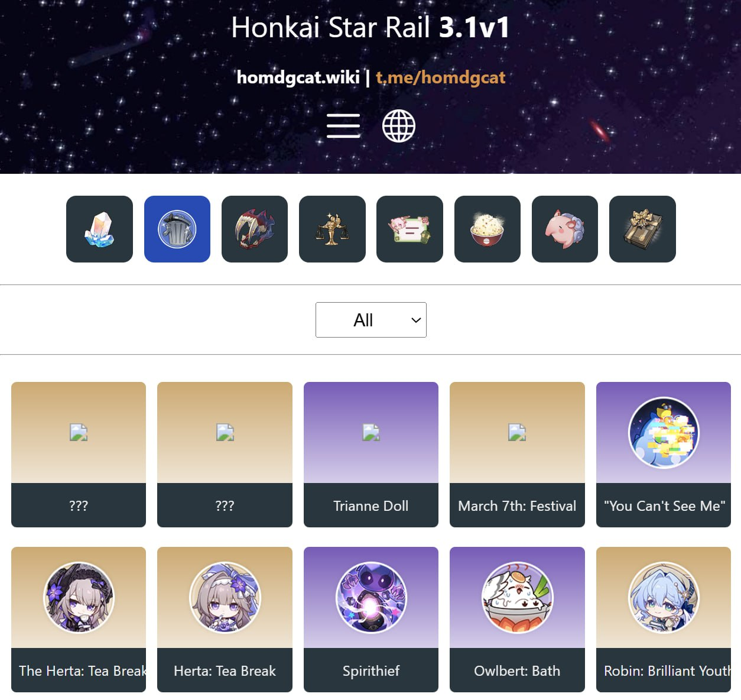Viewport: 741px width, 700px height.
Task: Open Robin: Brilliant Youth avatar
Action: [664, 619]
